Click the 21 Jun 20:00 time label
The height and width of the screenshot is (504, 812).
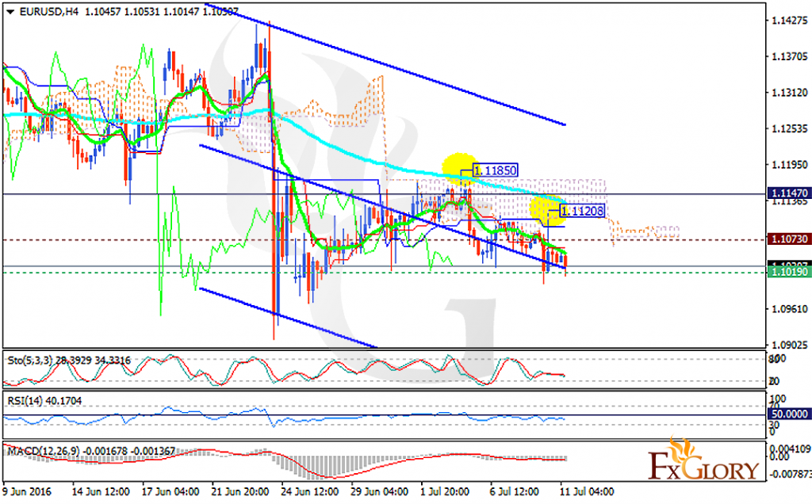pyautogui.click(x=239, y=491)
